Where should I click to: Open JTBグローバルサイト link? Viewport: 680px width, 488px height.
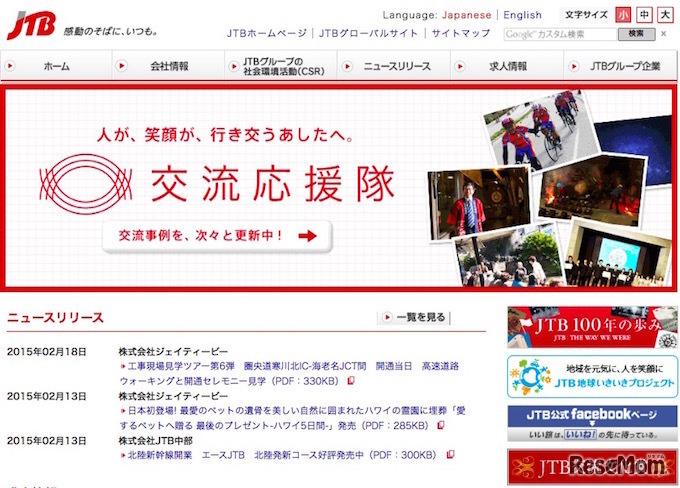point(368,33)
